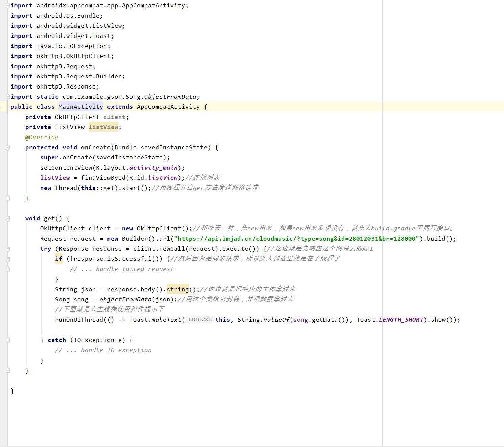504x447 pixels.
Task: Open the api.imjad.cn cloudmusic URL link
Action: [296, 239]
